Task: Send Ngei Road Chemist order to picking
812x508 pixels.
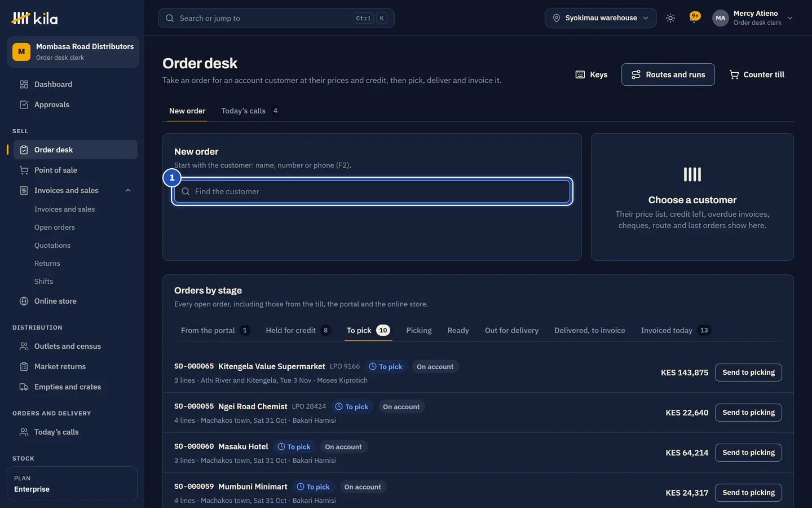Action: (x=748, y=413)
